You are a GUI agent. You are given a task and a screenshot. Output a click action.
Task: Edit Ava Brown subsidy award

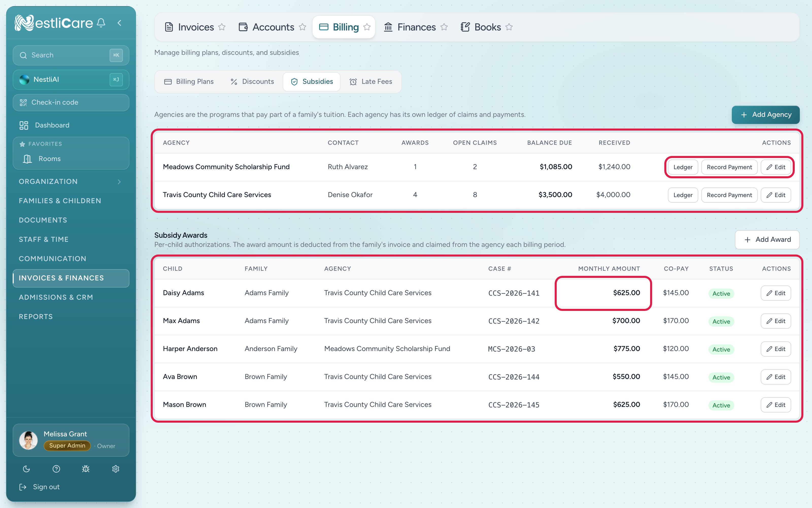click(x=776, y=377)
